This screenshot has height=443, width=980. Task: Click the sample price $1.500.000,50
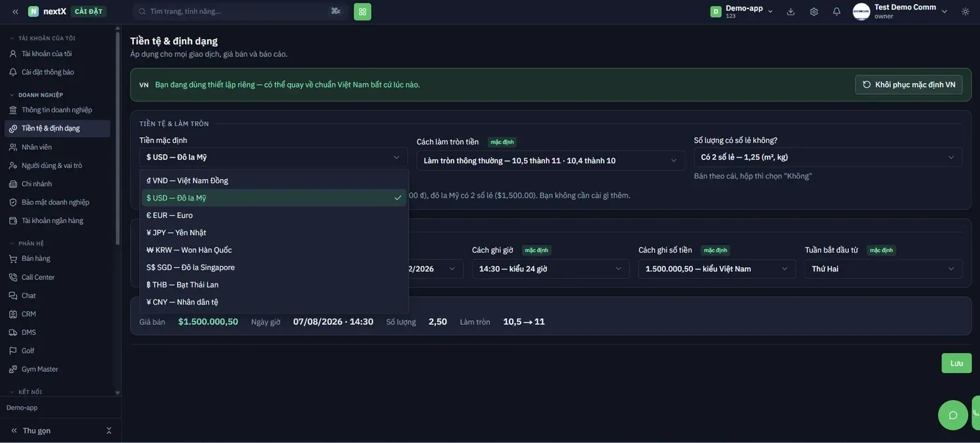208,321
